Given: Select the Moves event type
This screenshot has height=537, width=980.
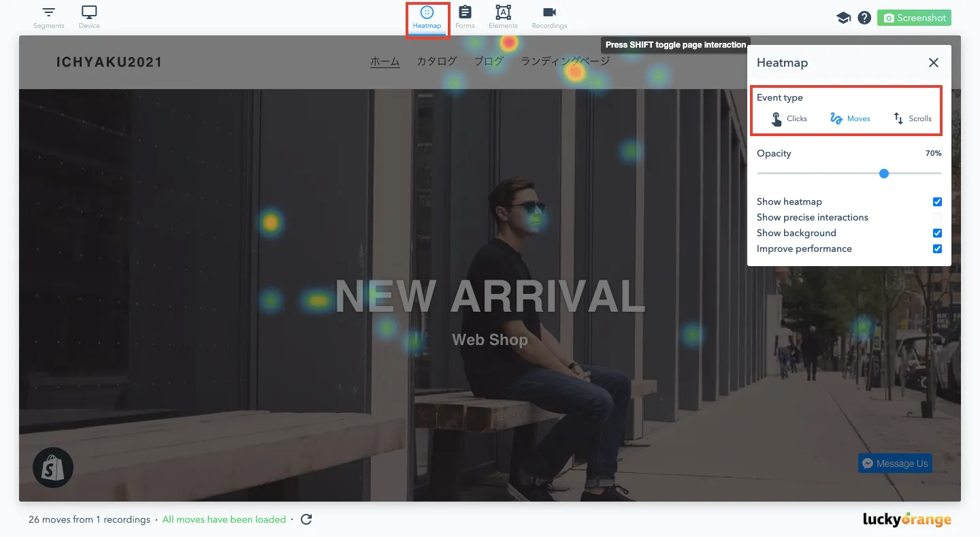Looking at the screenshot, I should 850,119.
